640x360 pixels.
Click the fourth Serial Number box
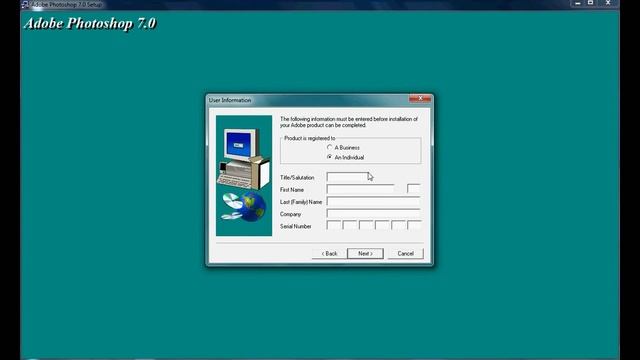[382, 226]
